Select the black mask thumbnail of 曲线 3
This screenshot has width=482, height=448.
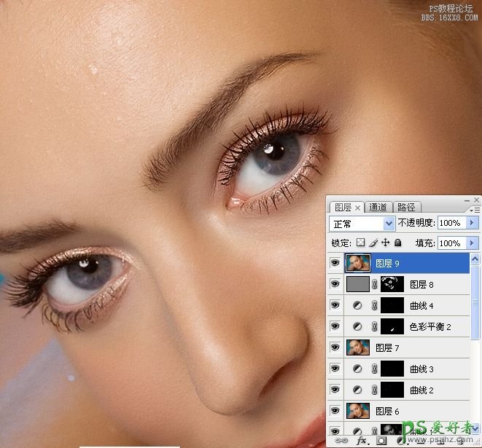click(392, 369)
